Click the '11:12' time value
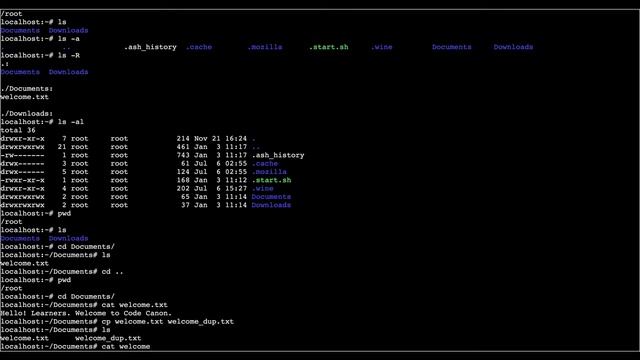 coord(236,180)
